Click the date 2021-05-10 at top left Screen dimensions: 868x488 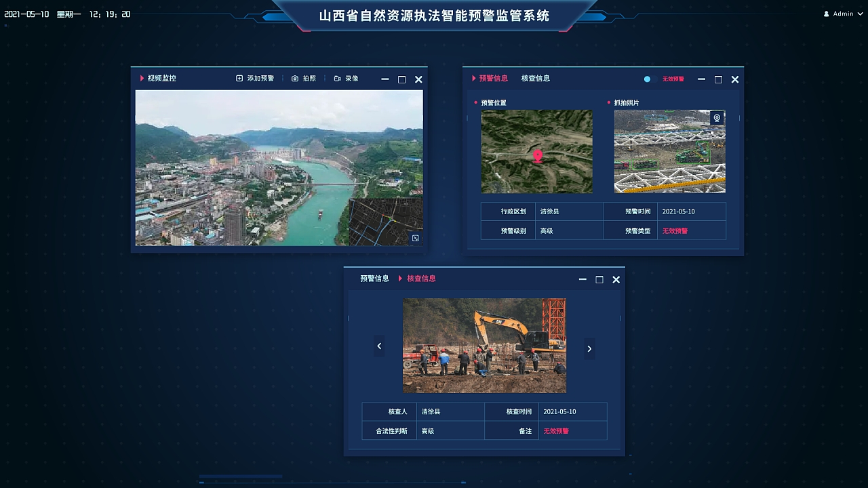pyautogui.click(x=26, y=14)
